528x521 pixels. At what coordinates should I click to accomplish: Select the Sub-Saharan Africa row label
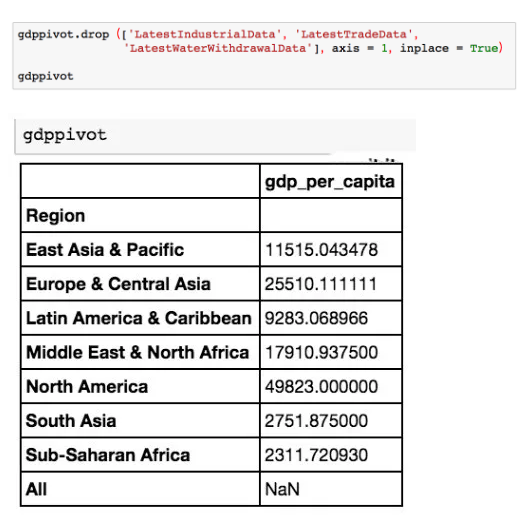coord(108,455)
